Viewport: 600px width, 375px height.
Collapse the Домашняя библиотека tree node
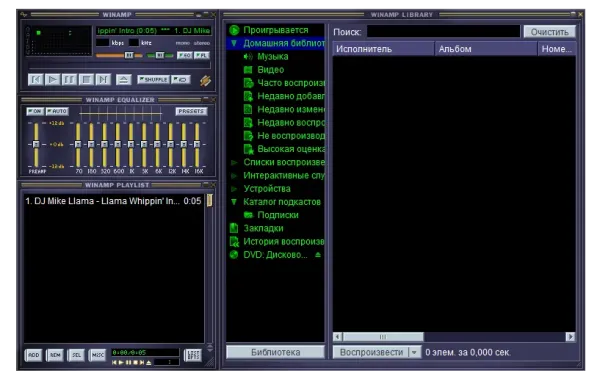pyautogui.click(x=234, y=43)
